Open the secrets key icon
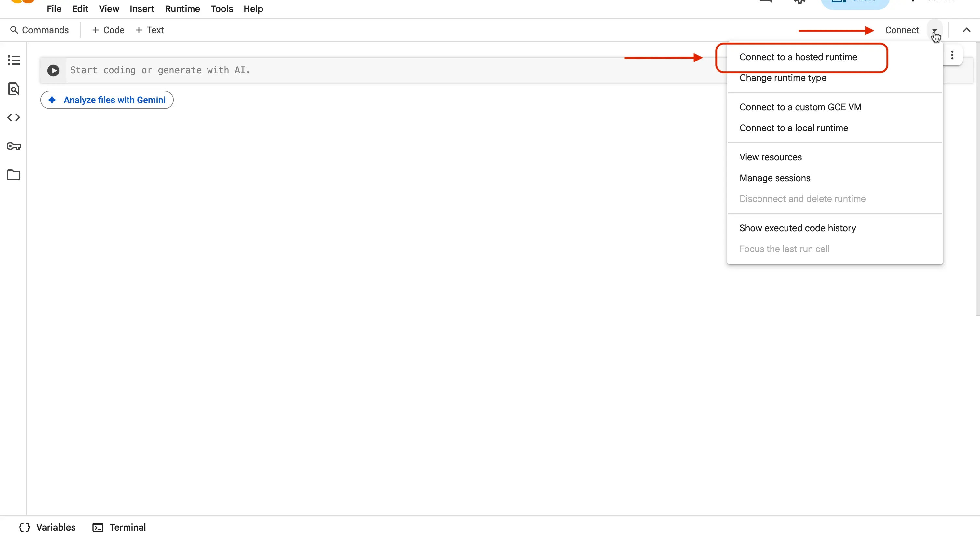 [x=13, y=146]
